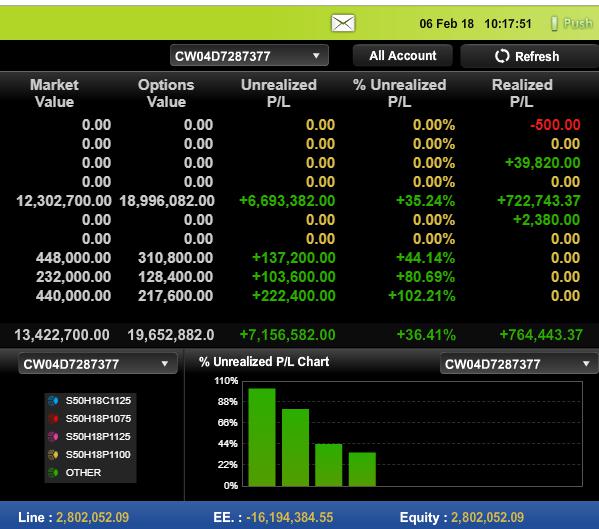Click the All Account button
The height and width of the screenshot is (529, 599).
[403, 56]
